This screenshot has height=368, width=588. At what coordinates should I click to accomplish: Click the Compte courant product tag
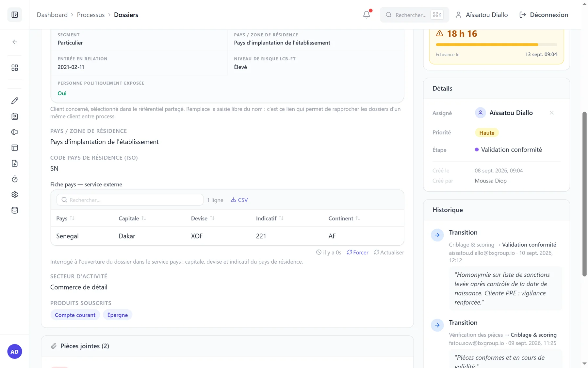75,315
